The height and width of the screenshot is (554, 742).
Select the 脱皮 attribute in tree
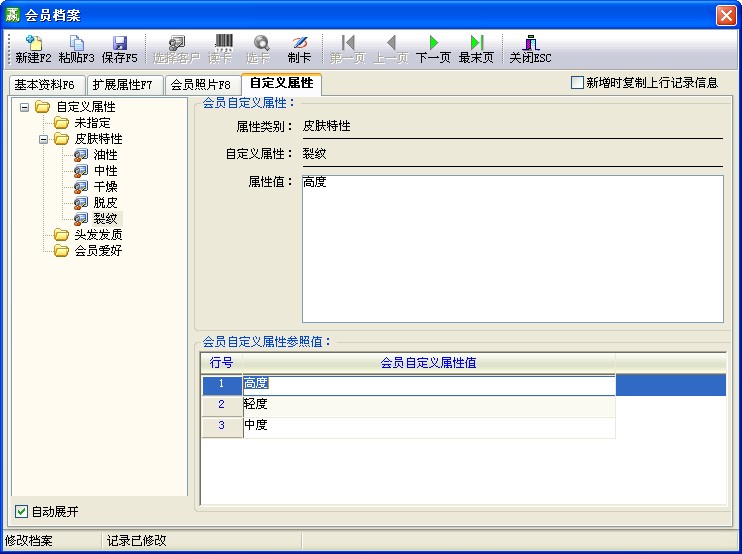pyautogui.click(x=105, y=202)
